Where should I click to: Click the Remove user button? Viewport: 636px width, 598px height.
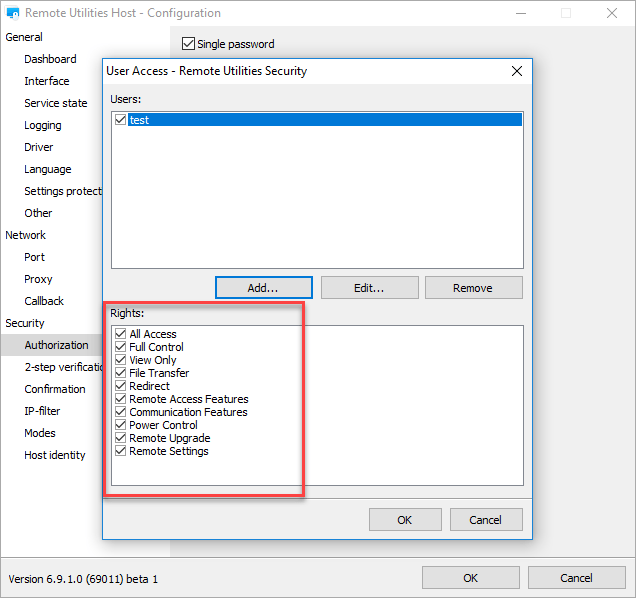pos(473,288)
